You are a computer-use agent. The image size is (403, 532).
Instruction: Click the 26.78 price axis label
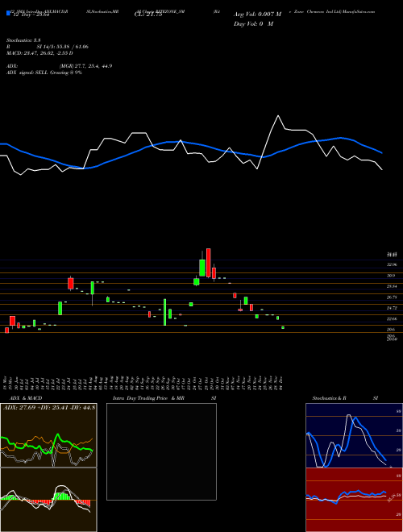click(392, 297)
